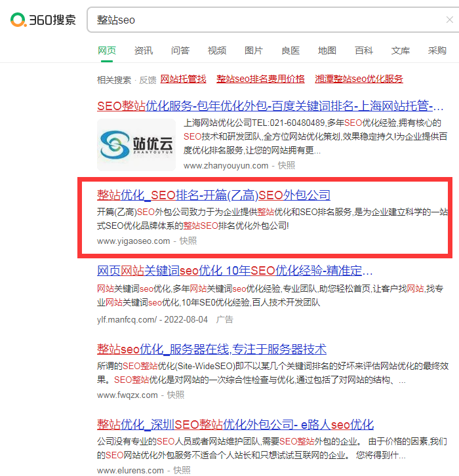Switch to the 采购 tab
The width and height of the screenshot is (459, 476).
pyautogui.click(x=437, y=50)
